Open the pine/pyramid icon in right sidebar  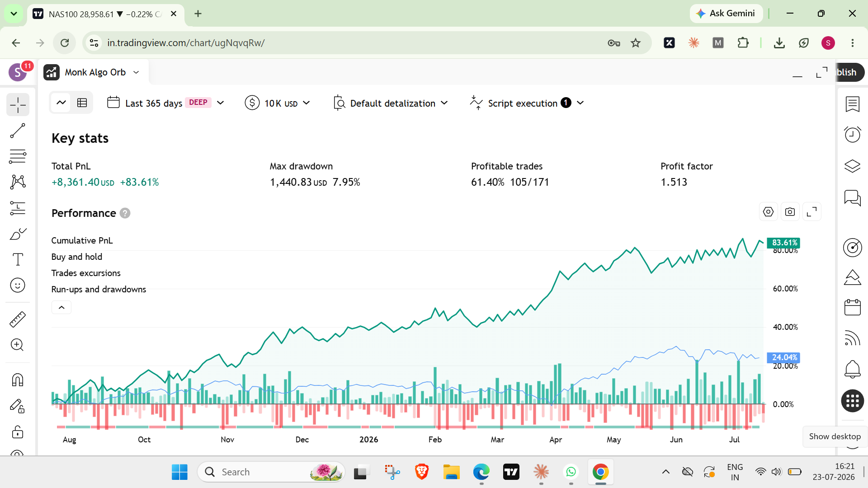[x=853, y=277]
